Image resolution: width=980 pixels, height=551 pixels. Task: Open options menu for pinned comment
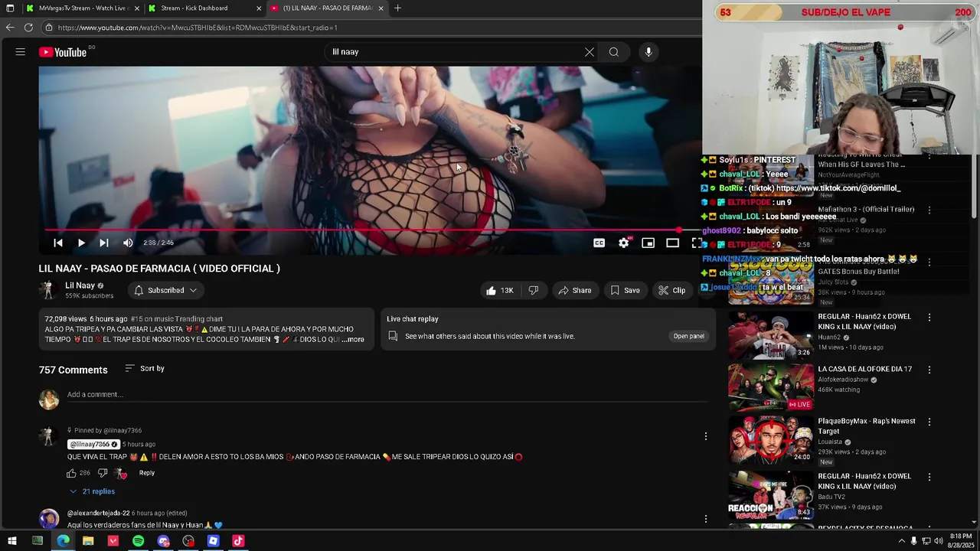[x=706, y=436]
